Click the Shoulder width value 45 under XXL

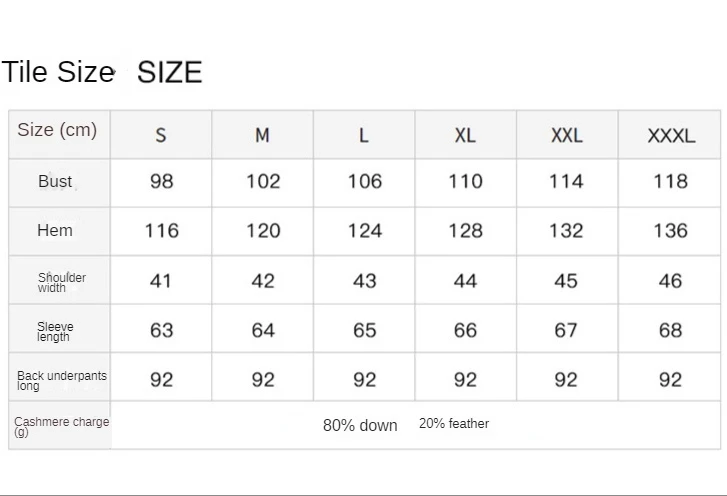click(566, 281)
